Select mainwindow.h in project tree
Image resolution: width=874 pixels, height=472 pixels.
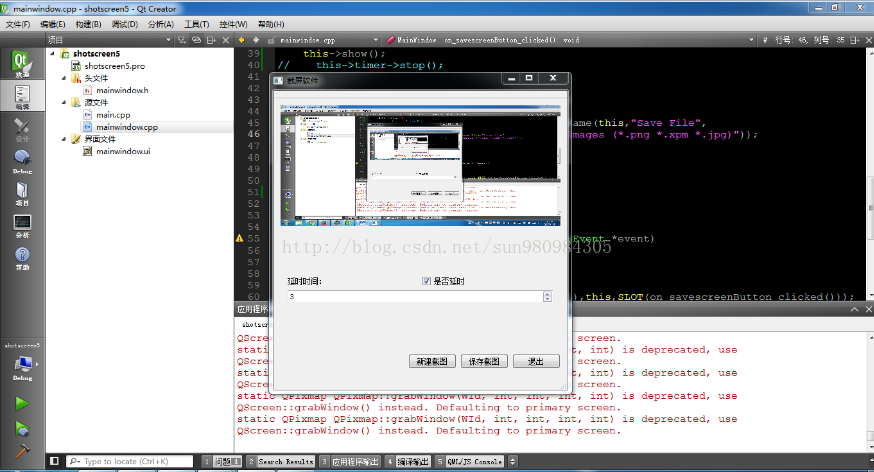pos(122,90)
